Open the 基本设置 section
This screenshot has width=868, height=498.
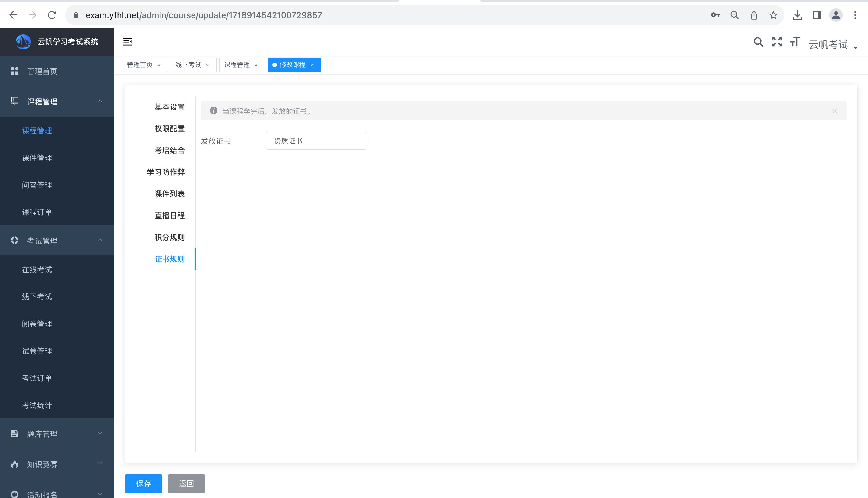point(169,107)
